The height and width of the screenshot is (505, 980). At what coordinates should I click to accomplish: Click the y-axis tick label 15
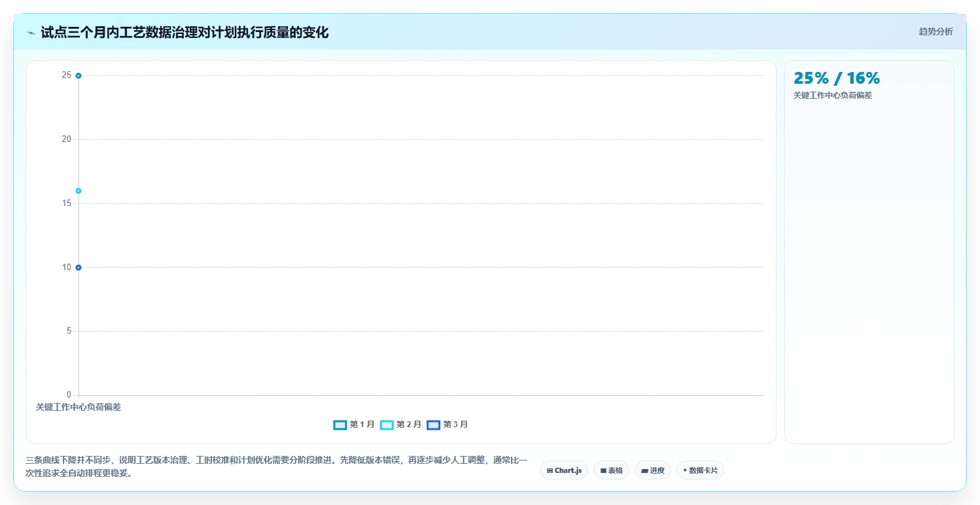[67, 203]
